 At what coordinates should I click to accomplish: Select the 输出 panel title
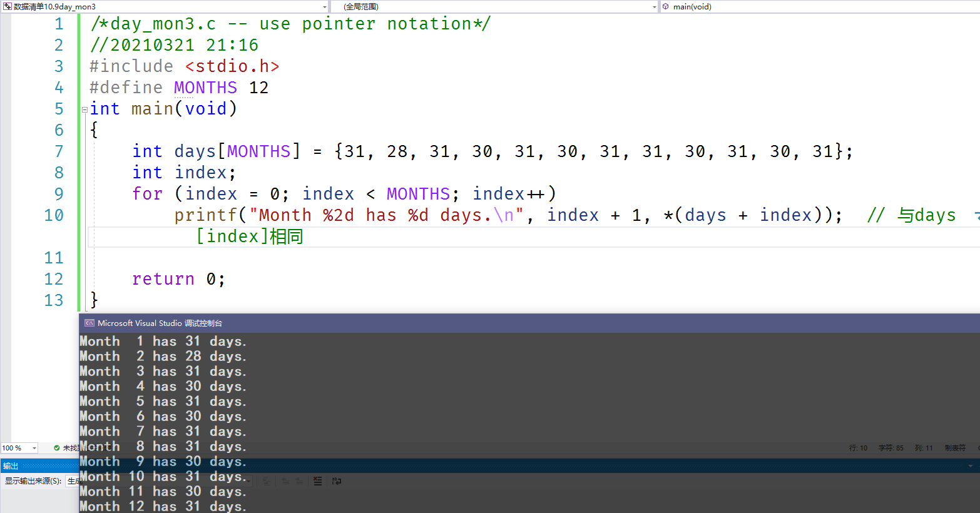tap(11, 466)
